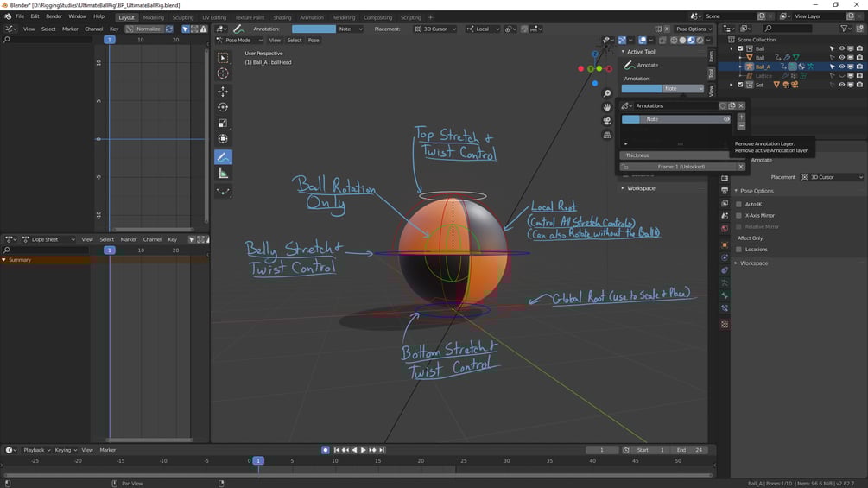Expand the Set collection in outliner
Screen dimensions: 868x488
pos(732,85)
